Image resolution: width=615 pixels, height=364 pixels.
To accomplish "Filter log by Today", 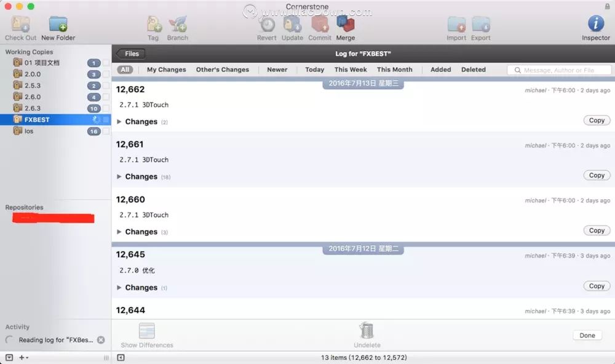I will point(314,69).
